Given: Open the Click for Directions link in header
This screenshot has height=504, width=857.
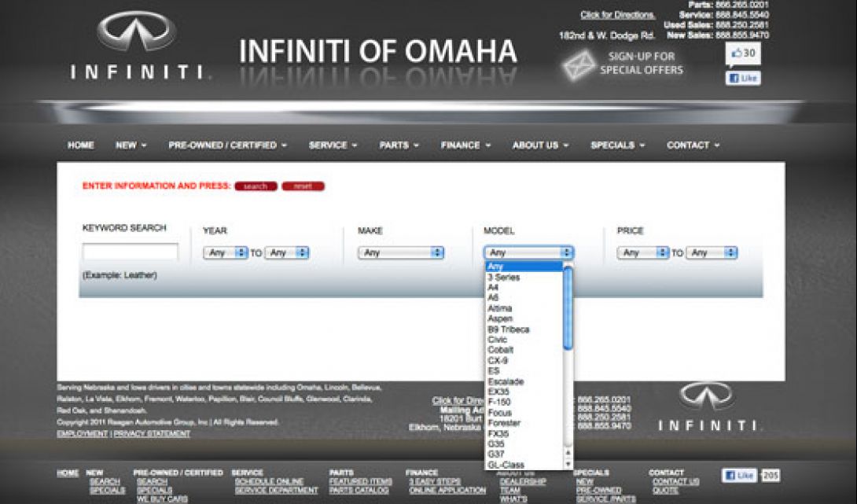Looking at the screenshot, I should (617, 15).
